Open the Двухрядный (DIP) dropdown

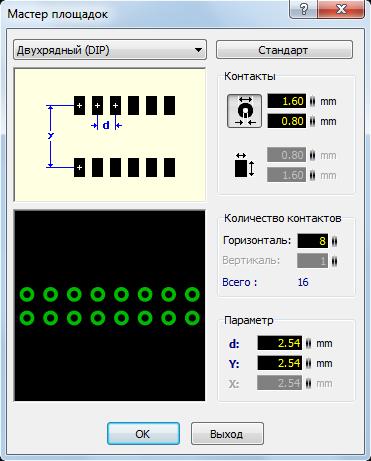pyautogui.click(x=110, y=50)
